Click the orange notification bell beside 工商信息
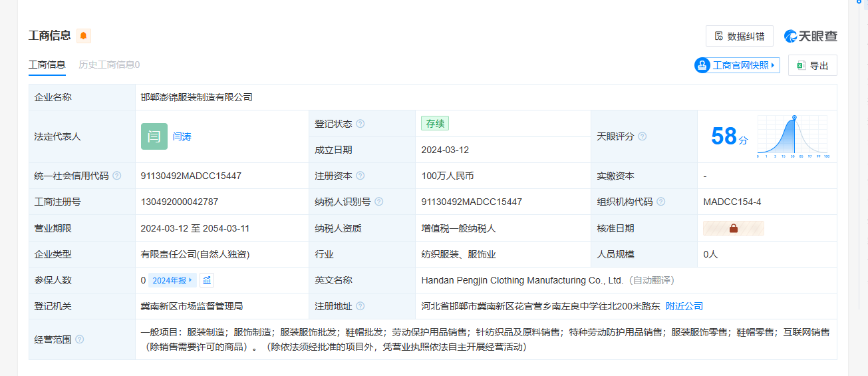 84,36
